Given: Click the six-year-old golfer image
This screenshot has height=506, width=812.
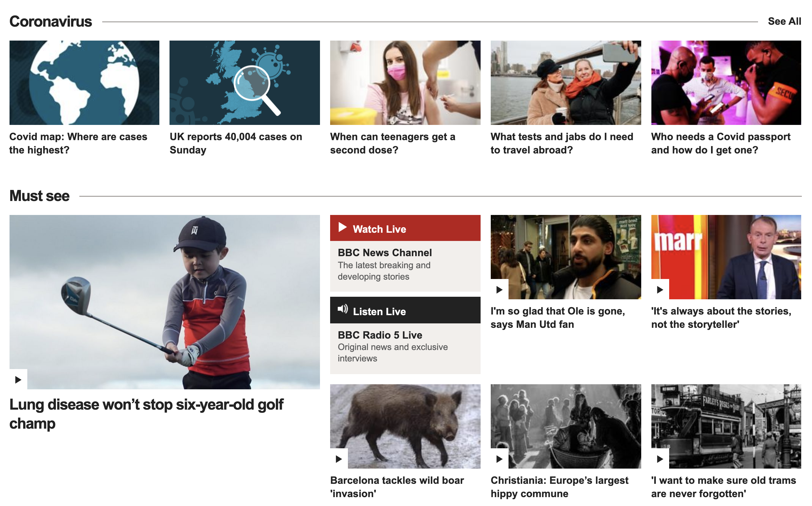Looking at the screenshot, I should [x=164, y=302].
